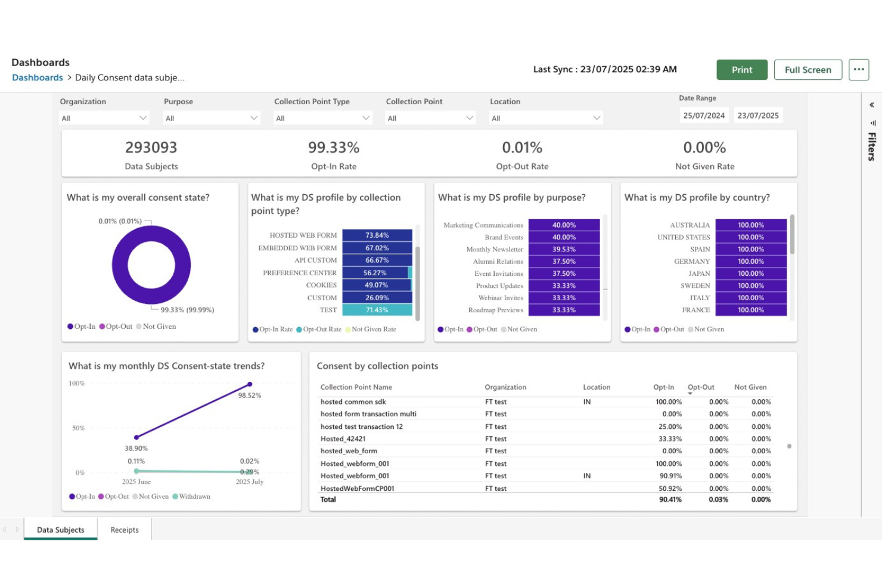Open the more options ellipsis menu
The image size is (882, 588).
coord(859,70)
